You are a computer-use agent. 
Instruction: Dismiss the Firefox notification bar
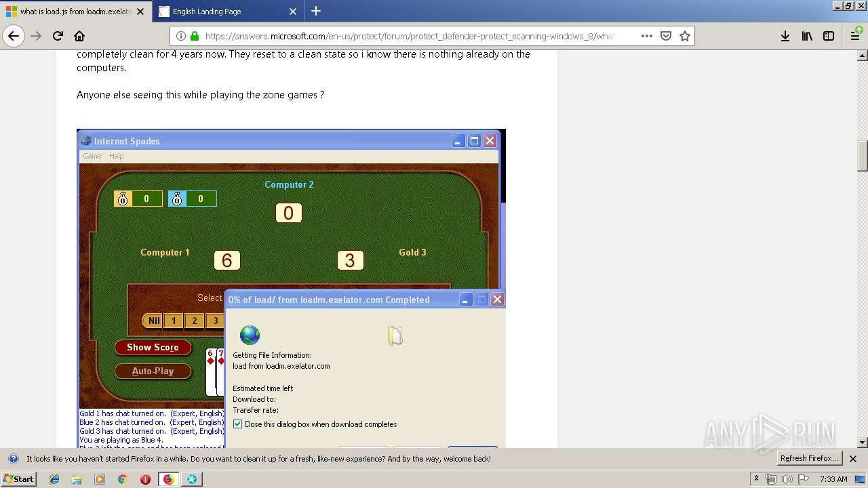tap(853, 459)
